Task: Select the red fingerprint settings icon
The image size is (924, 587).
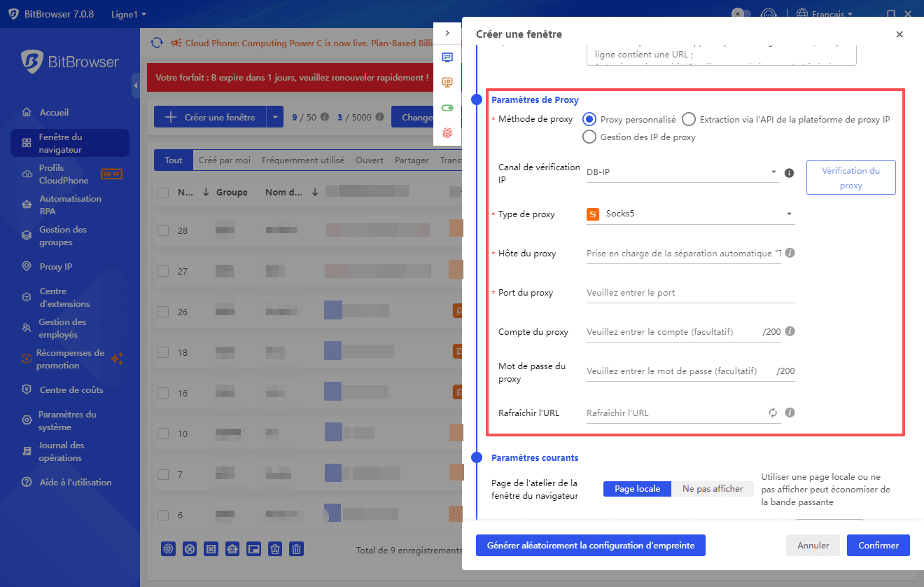Action: click(448, 133)
